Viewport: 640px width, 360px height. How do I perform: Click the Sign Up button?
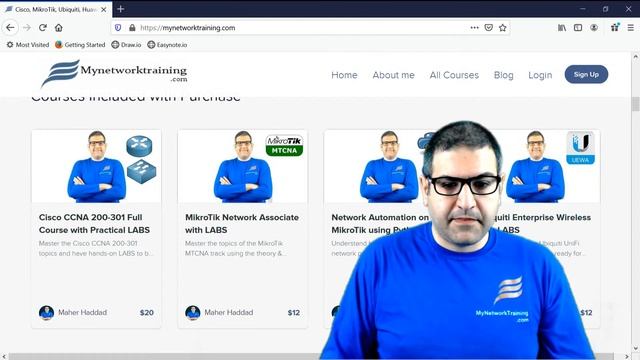pyautogui.click(x=586, y=74)
